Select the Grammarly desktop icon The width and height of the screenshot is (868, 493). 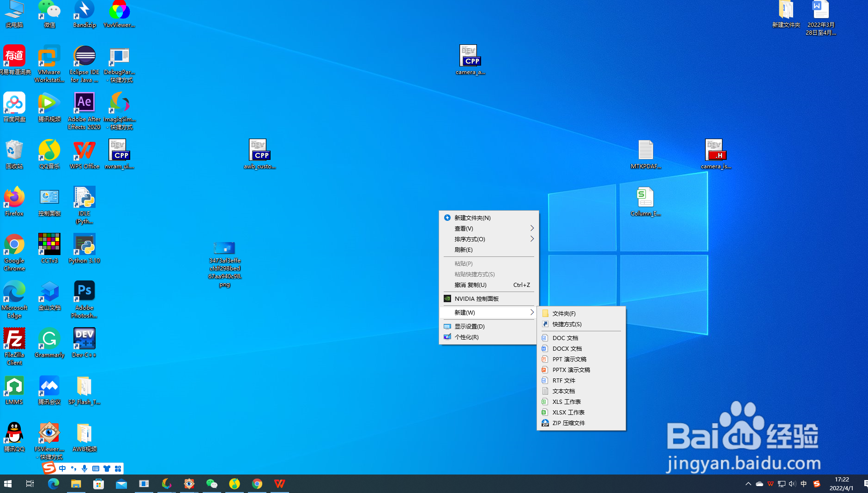pyautogui.click(x=49, y=343)
